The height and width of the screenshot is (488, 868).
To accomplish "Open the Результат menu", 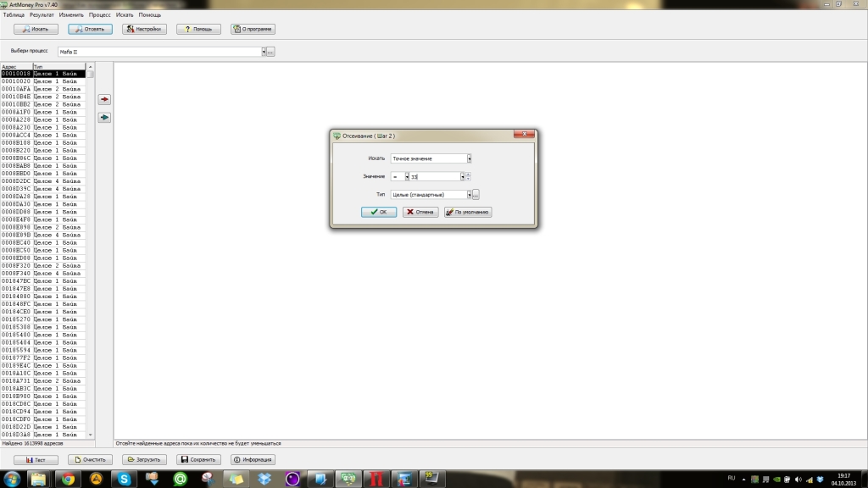I will coord(42,15).
